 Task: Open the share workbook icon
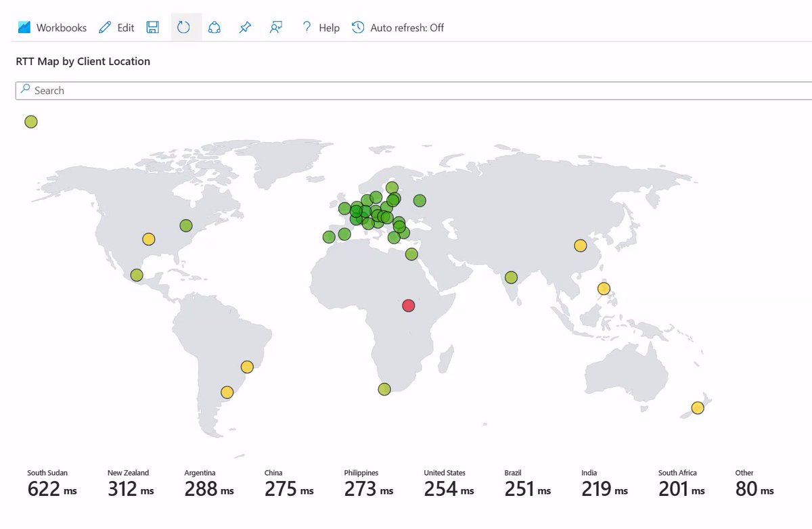click(215, 28)
